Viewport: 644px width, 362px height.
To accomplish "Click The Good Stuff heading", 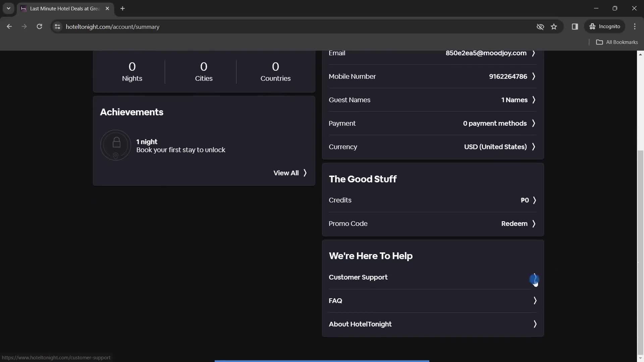I will point(363,179).
